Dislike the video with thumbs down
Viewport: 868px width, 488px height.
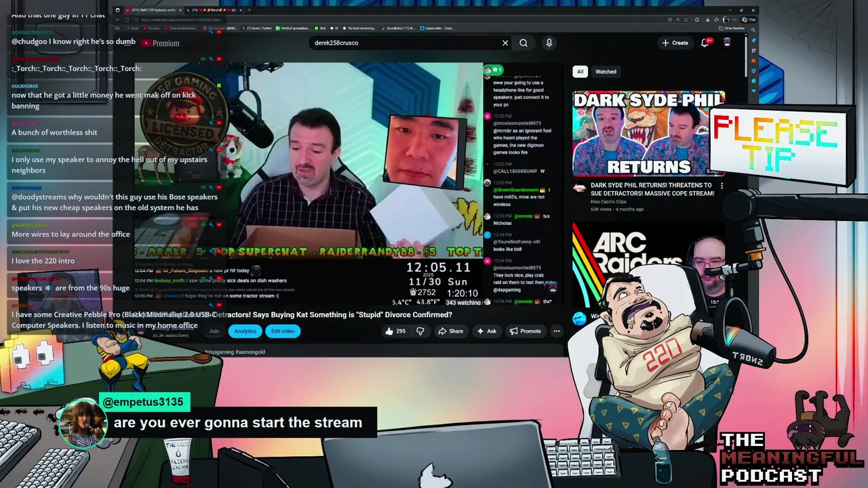coord(420,331)
